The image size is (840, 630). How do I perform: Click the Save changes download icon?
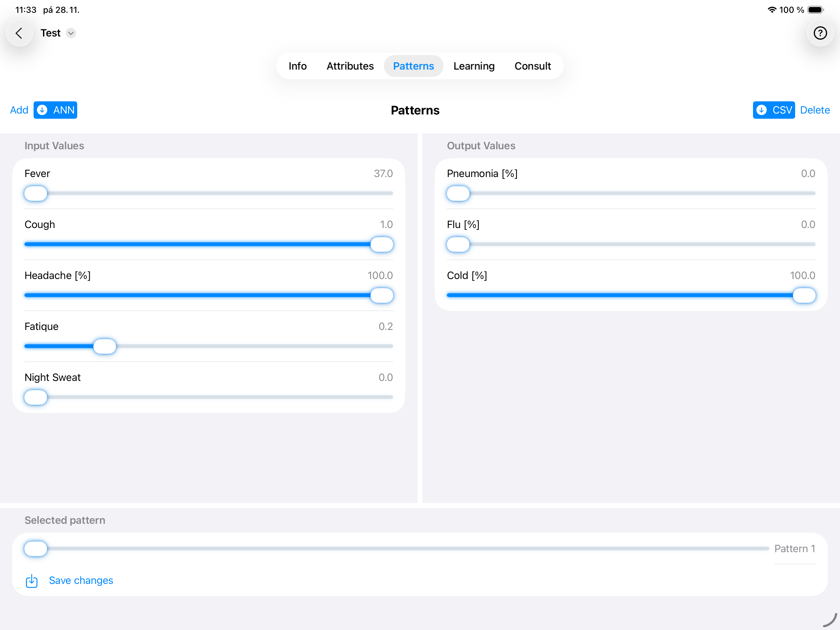(31, 581)
